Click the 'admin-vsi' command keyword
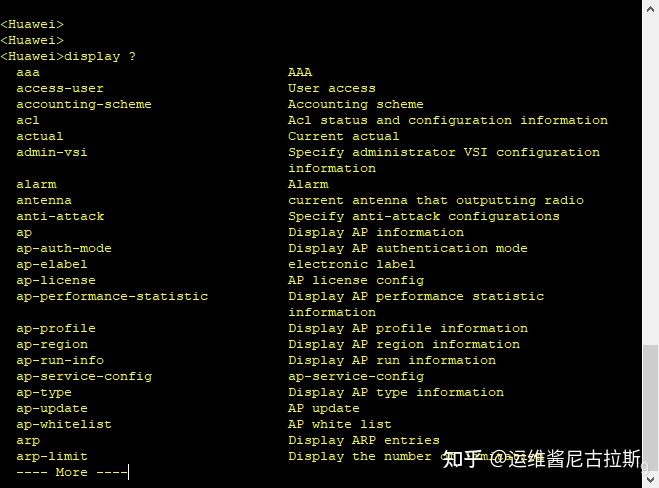 pos(52,152)
